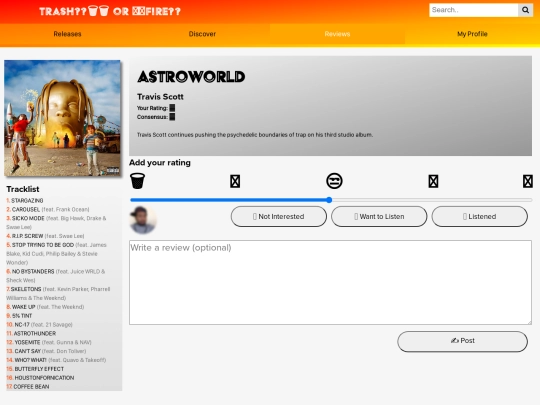Focus the Search input field
The width and height of the screenshot is (540, 405).
click(x=474, y=10)
